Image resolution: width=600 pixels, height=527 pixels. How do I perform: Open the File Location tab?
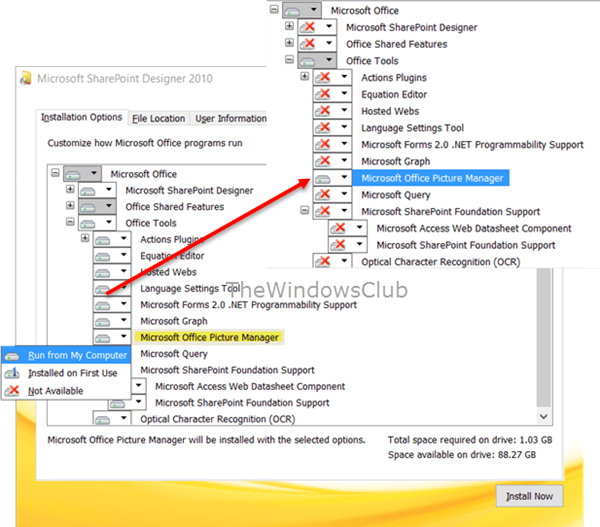[158, 119]
